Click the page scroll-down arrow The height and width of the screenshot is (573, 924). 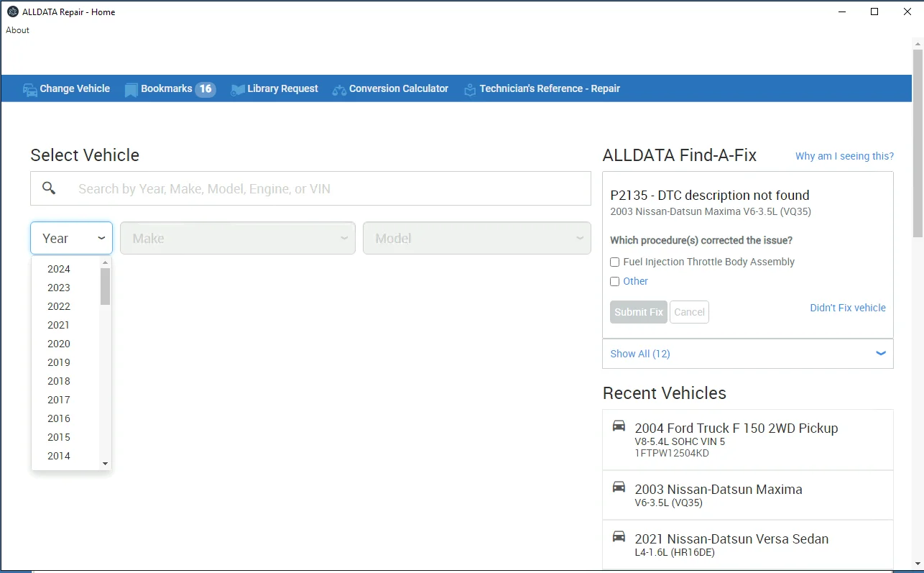pyautogui.click(x=918, y=564)
